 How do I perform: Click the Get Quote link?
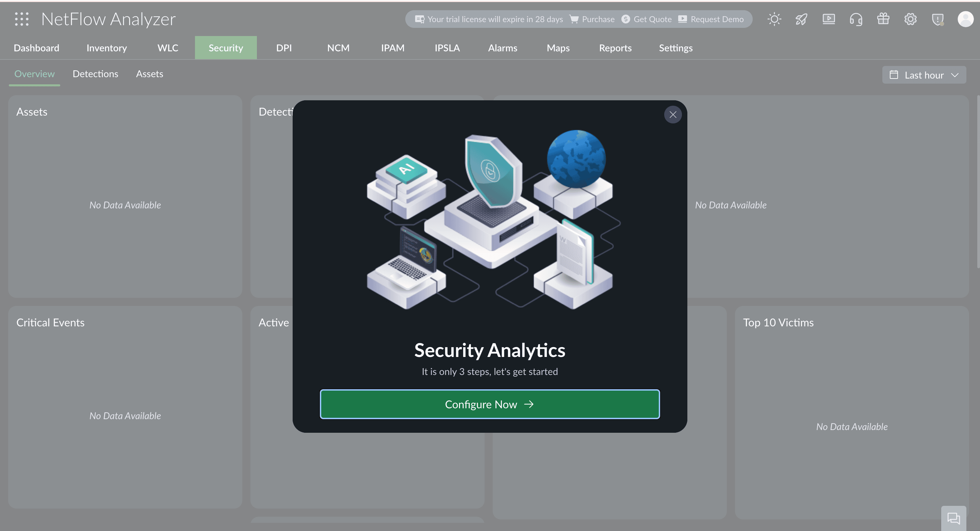(647, 19)
